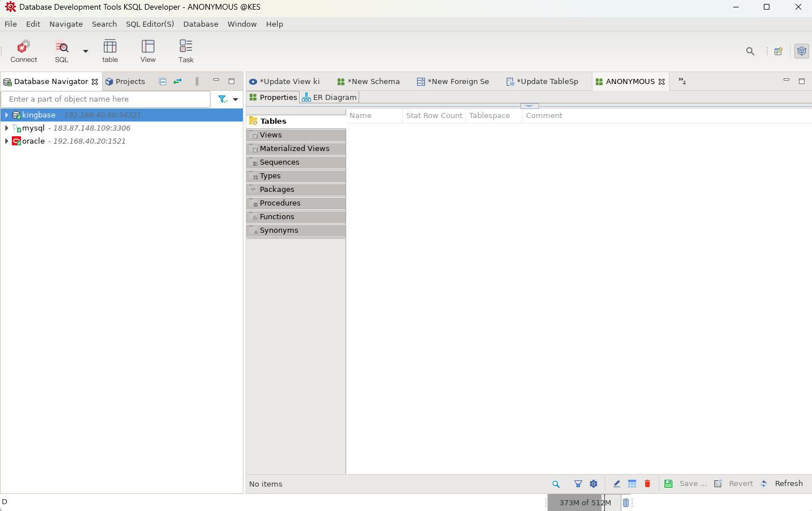Toggle the bottom toolbar filter icon

coord(578,484)
